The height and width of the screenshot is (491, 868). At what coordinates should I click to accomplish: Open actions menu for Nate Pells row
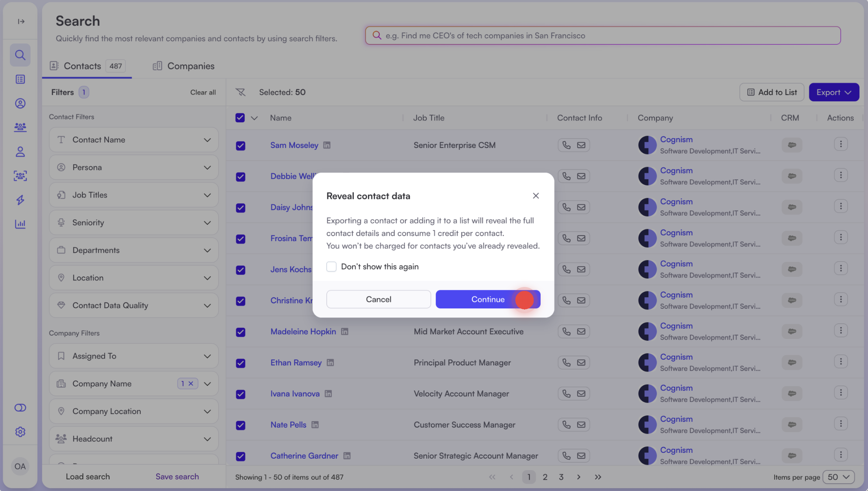(840, 424)
